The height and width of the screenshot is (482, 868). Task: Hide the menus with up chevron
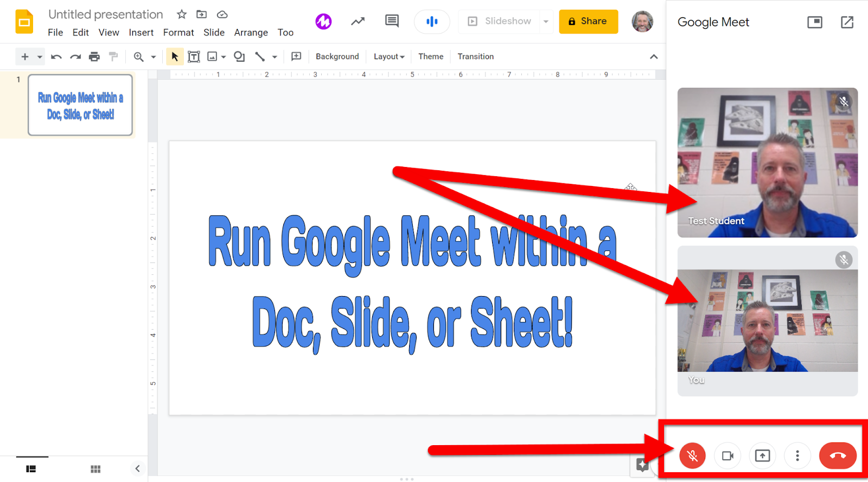(654, 56)
